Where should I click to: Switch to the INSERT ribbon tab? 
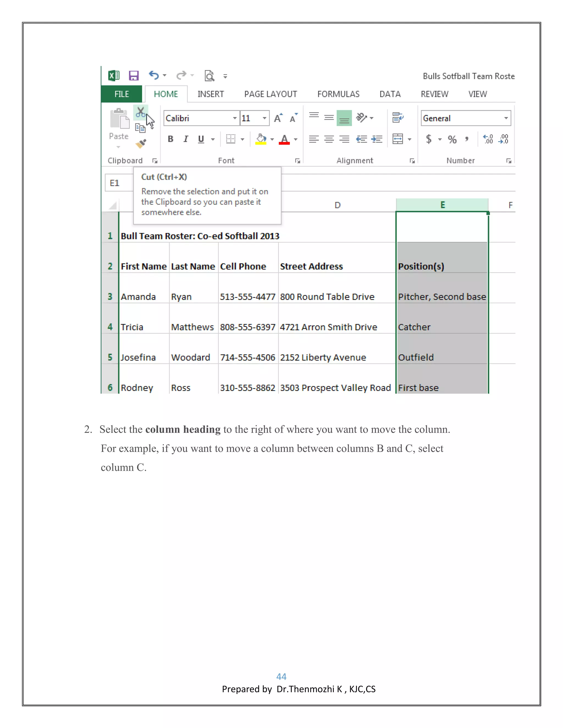211,94
